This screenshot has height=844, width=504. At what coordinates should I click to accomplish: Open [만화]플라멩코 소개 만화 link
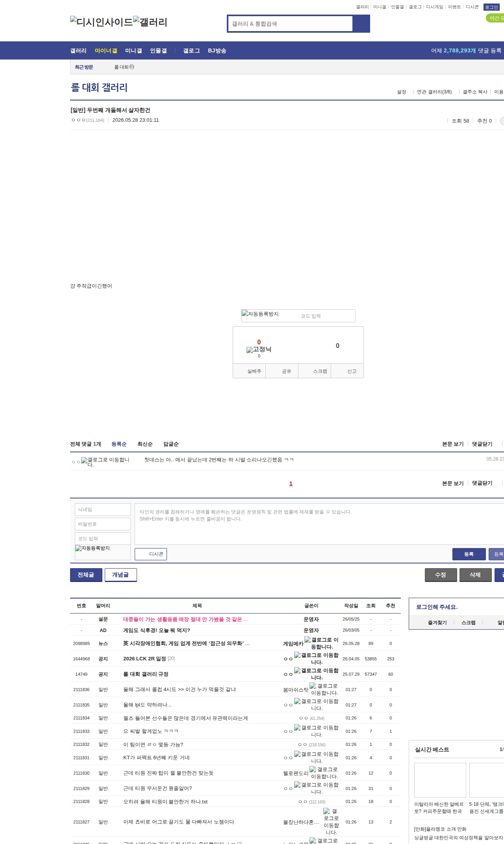click(440, 829)
